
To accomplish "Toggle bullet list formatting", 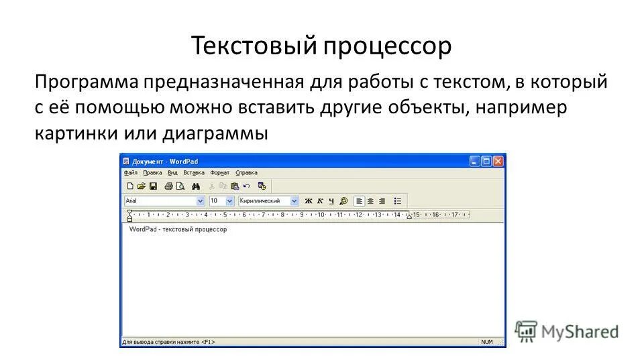I will (x=398, y=200).
